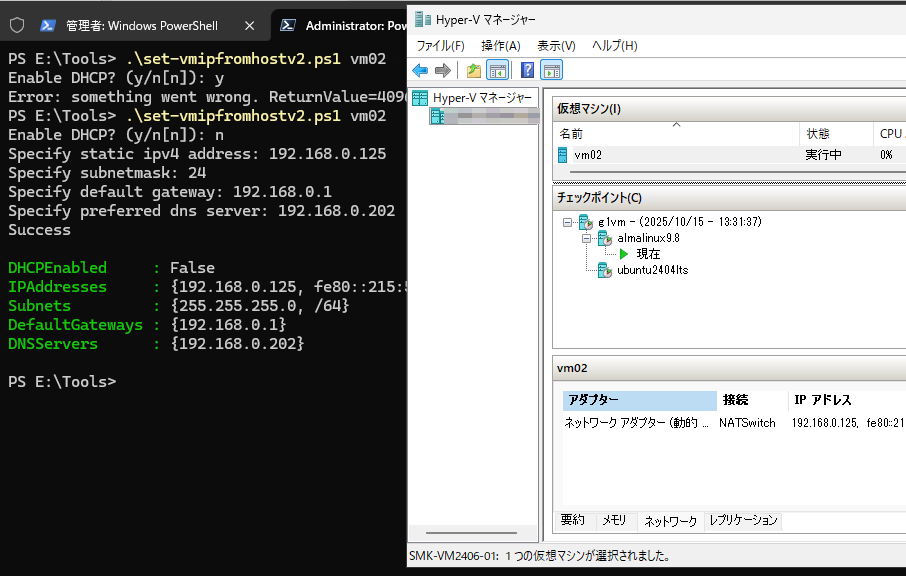
Task: Click the vm02 details panel header
Action: click(x=729, y=368)
